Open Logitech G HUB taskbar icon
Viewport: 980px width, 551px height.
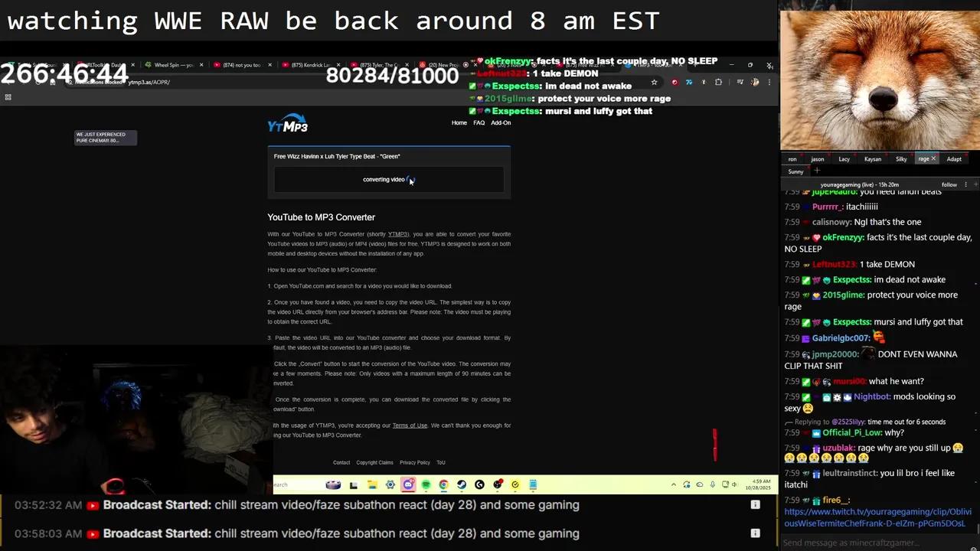pyautogui.click(x=479, y=484)
